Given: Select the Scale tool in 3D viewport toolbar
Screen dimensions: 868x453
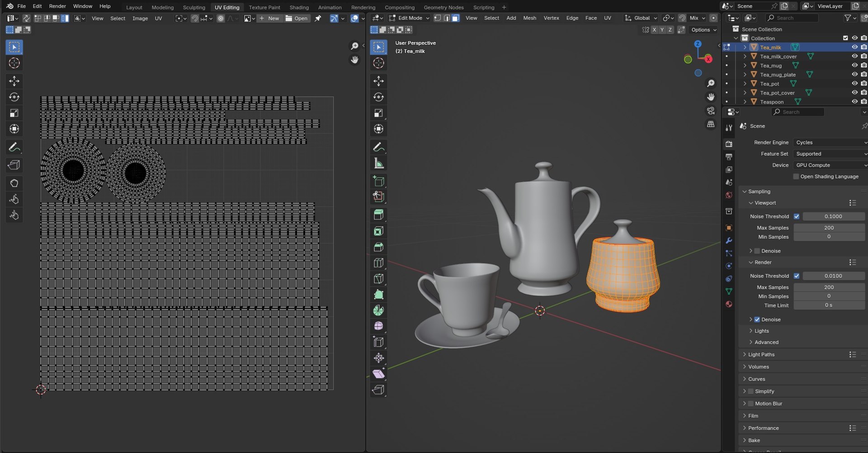Looking at the screenshot, I should 378,113.
